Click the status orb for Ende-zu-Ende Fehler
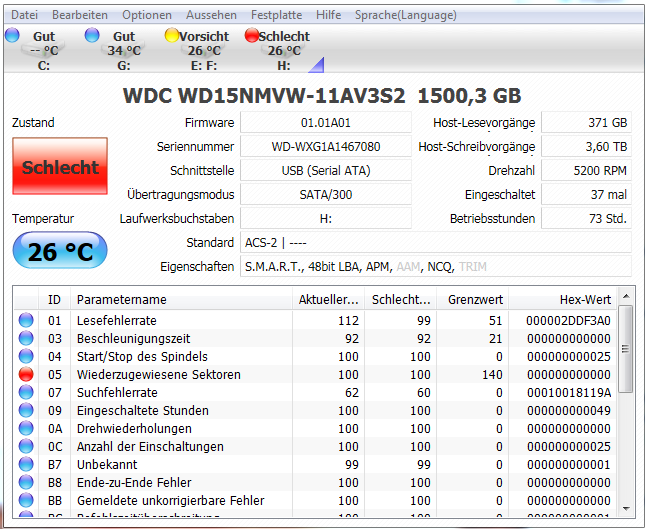Viewport: 645px width, 529px height. (26, 482)
